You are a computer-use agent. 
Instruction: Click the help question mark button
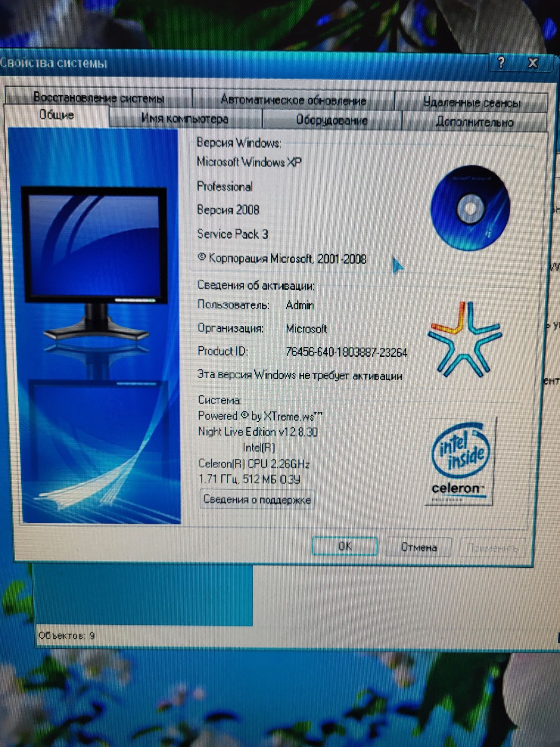[x=501, y=62]
